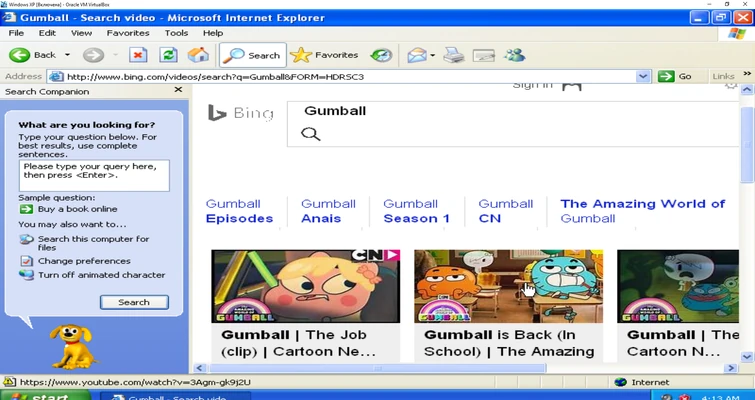Open the History clock icon
The width and height of the screenshot is (755, 400).
(381, 55)
